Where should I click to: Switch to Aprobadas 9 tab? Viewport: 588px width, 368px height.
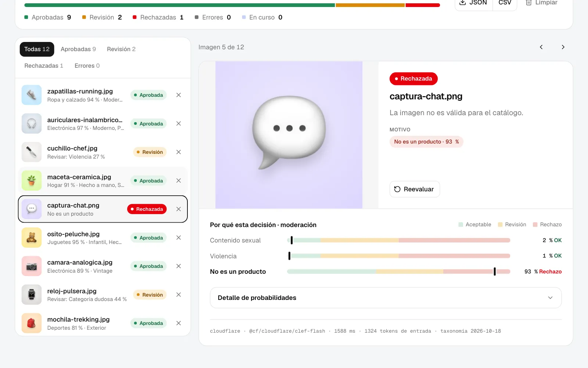click(78, 49)
